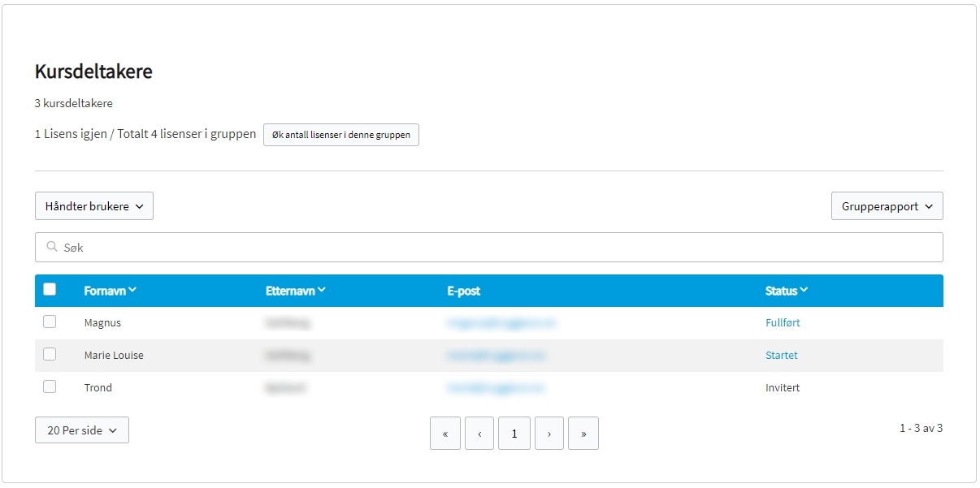This screenshot has width=980, height=488.
Task: Select page number 1
Action: (514, 434)
